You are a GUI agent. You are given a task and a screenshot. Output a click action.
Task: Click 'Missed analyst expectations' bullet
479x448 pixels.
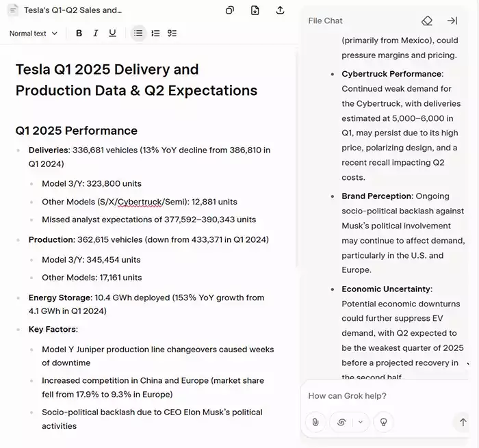pyautogui.click(x=148, y=220)
